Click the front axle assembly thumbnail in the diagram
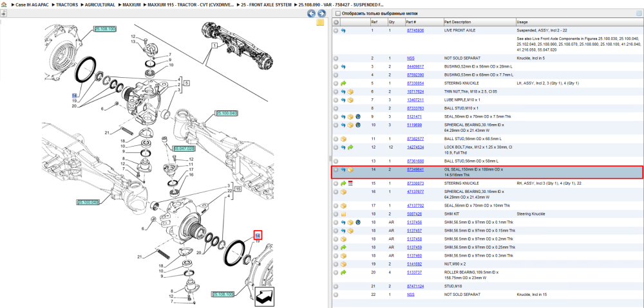The width and height of the screenshot is (644, 308). click(x=239, y=45)
